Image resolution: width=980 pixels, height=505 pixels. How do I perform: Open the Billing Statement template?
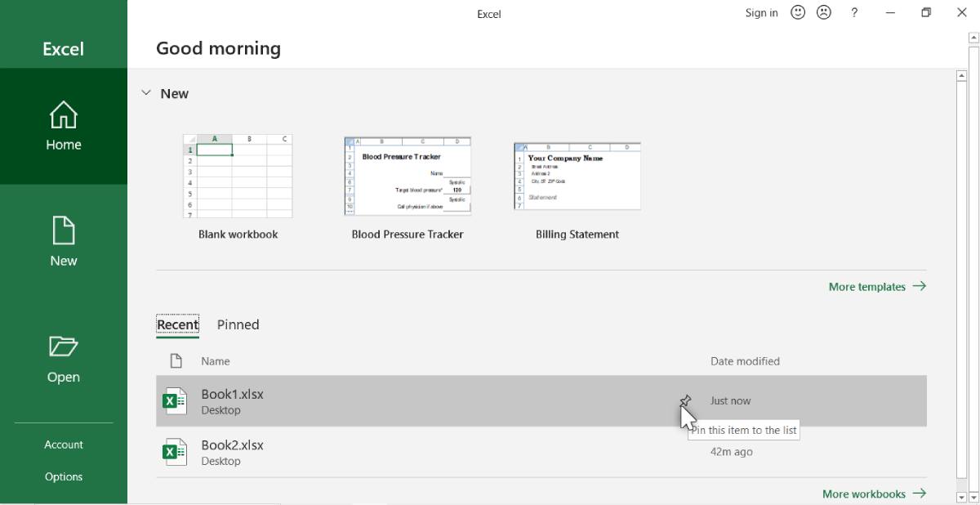[x=577, y=192]
